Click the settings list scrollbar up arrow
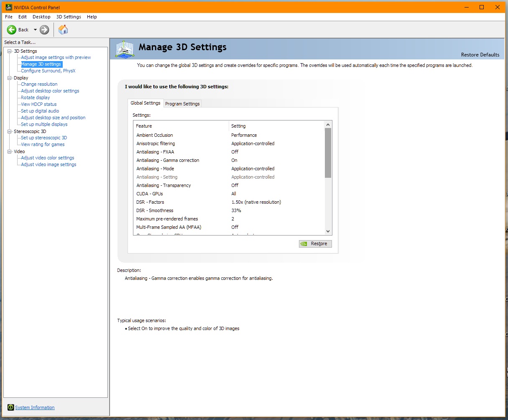508x420 pixels. pos(328,125)
